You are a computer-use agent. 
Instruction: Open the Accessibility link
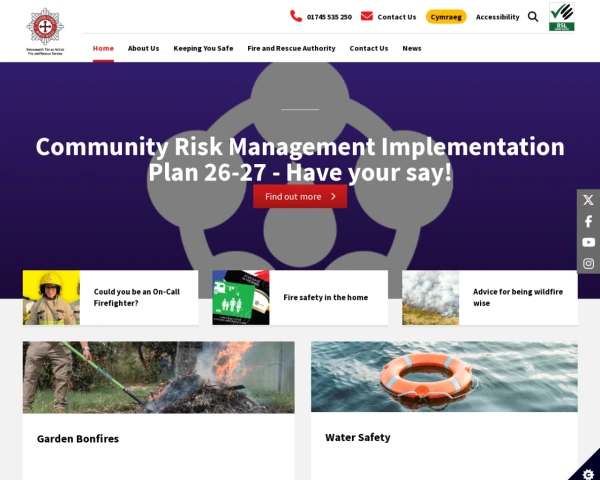click(497, 17)
